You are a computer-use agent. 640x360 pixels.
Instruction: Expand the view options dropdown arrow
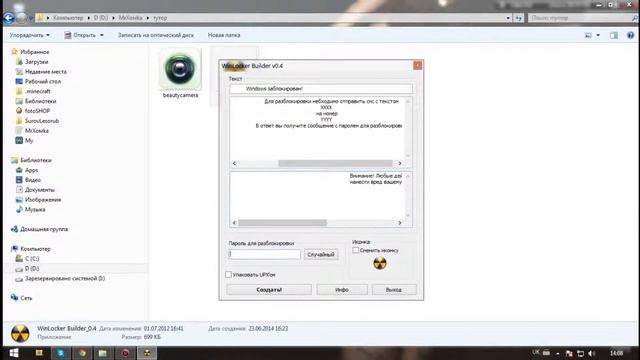click(x=598, y=36)
